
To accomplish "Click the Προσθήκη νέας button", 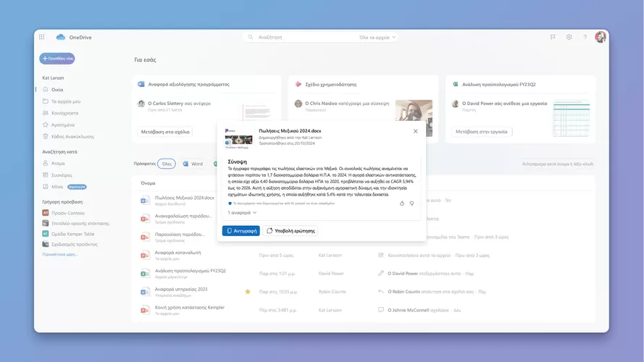I will point(57,58).
